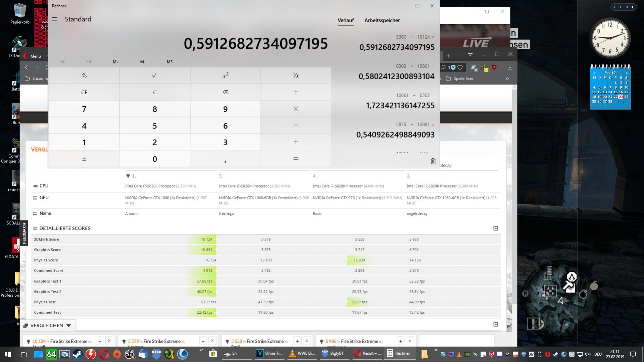Viewport: 644px width, 362px height.
Task: Click the square root button
Action: click(x=155, y=75)
